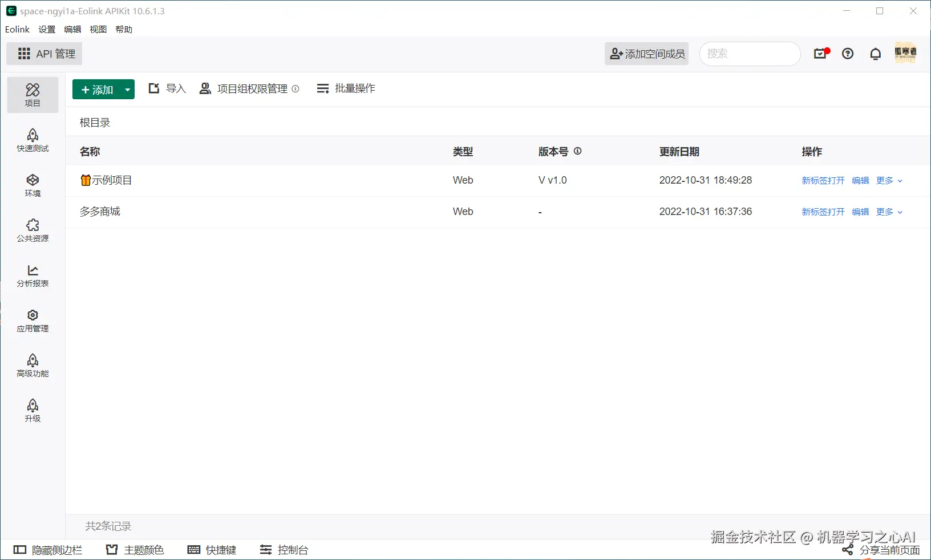Open 公共资源 in the sidebar
Screen dimensions: 931x560
click(x=33, y=230)
